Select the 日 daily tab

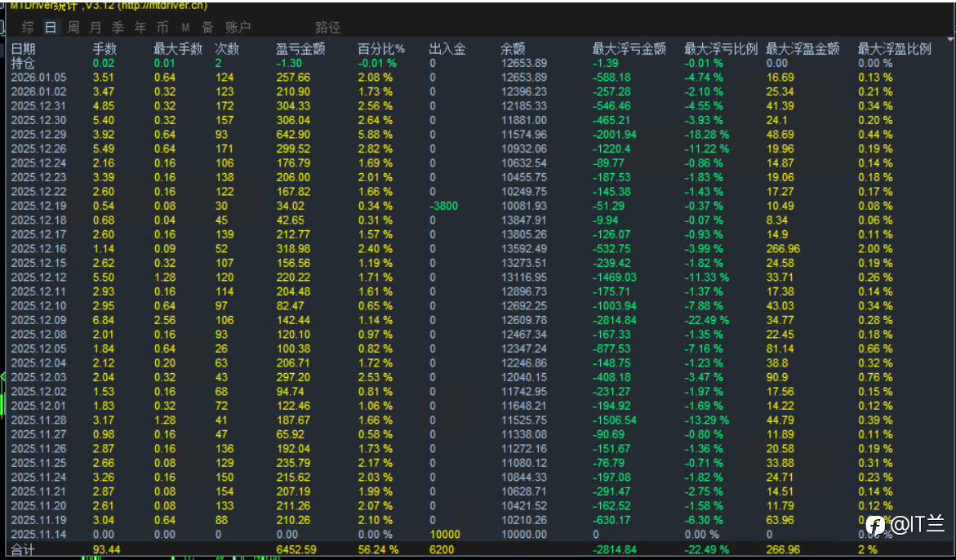tap(51, 27)
